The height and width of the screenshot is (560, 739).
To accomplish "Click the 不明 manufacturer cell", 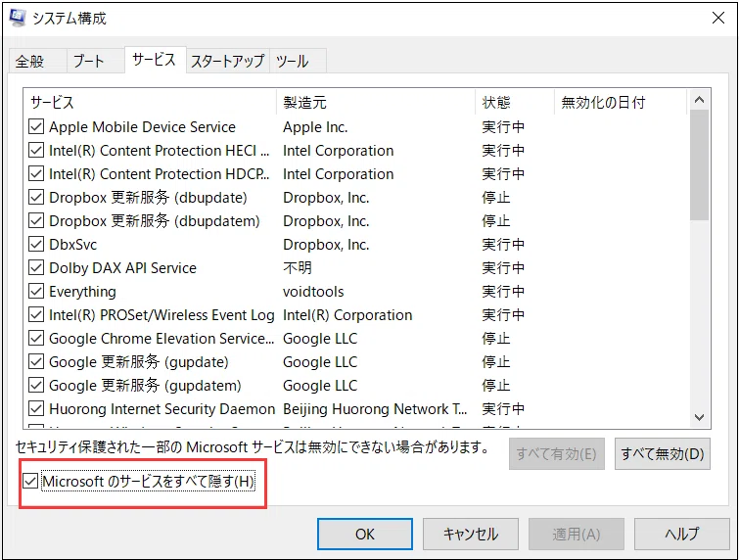I will point(298,267).
